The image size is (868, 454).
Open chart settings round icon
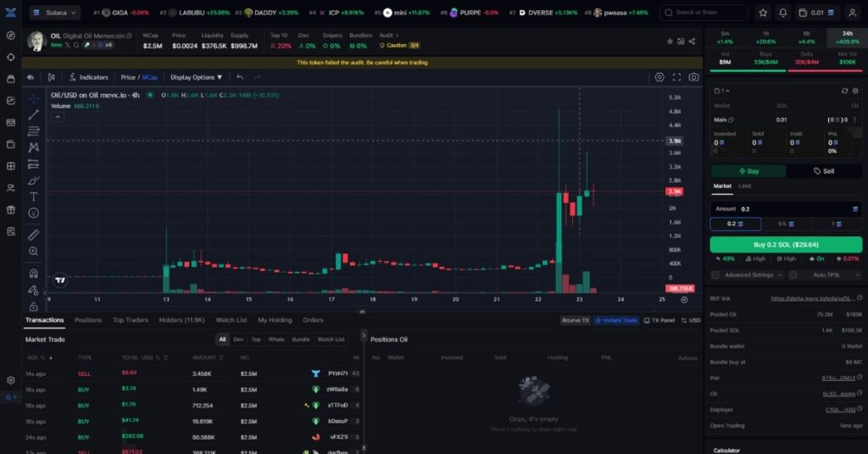(659, 77)
